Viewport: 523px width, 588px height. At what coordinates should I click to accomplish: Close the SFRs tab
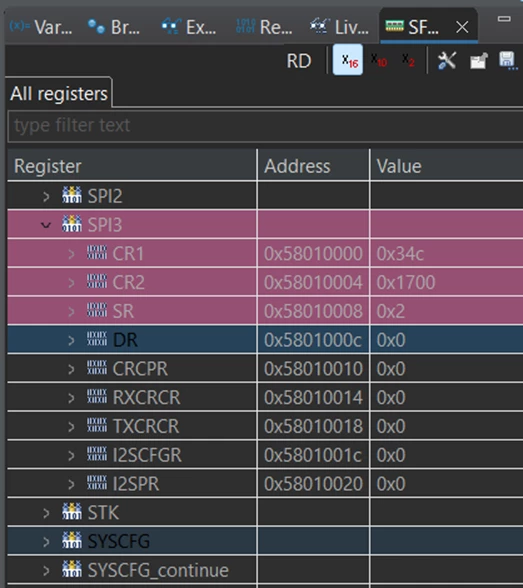[462, 27]
